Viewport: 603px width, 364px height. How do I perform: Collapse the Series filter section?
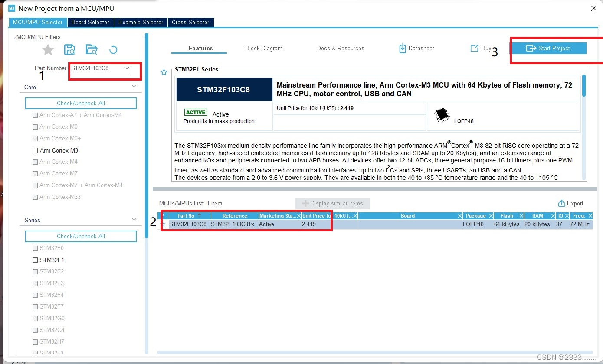point(134,220)
